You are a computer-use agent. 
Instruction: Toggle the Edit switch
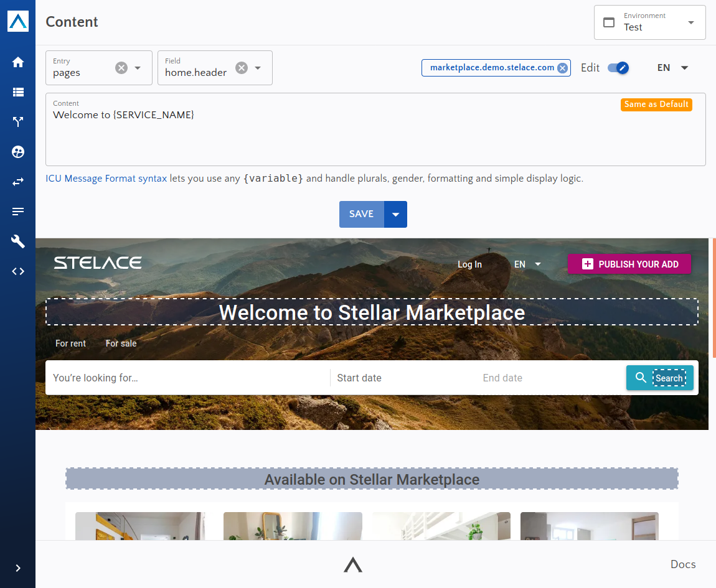click(x=618, y=68)
